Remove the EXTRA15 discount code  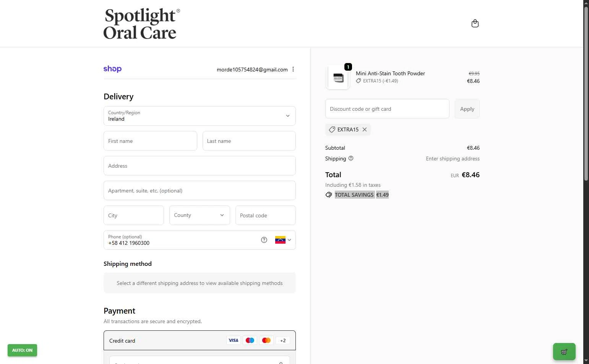click(x=365, y=129)
